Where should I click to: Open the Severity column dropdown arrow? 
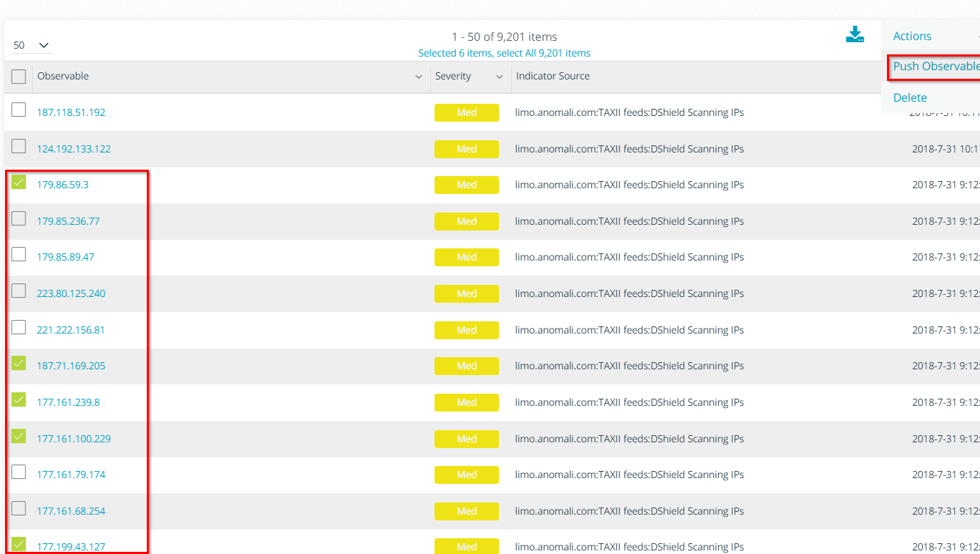(x=499, y=77)
